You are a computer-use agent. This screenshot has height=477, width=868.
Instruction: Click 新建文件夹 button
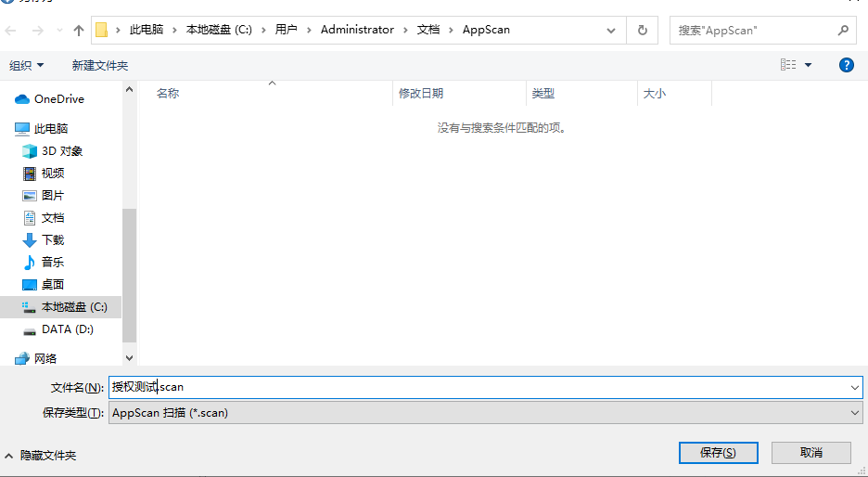tap(99, 65)
